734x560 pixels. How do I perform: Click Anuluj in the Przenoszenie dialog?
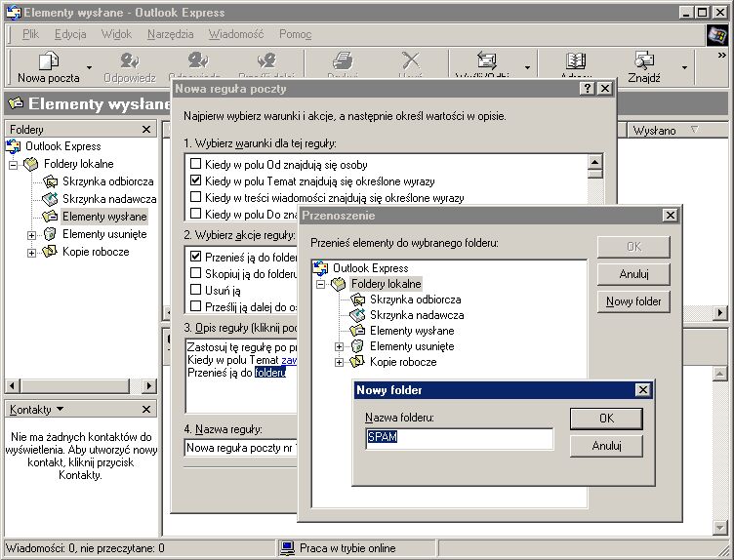pyautogui.click(x=633, y=274)
